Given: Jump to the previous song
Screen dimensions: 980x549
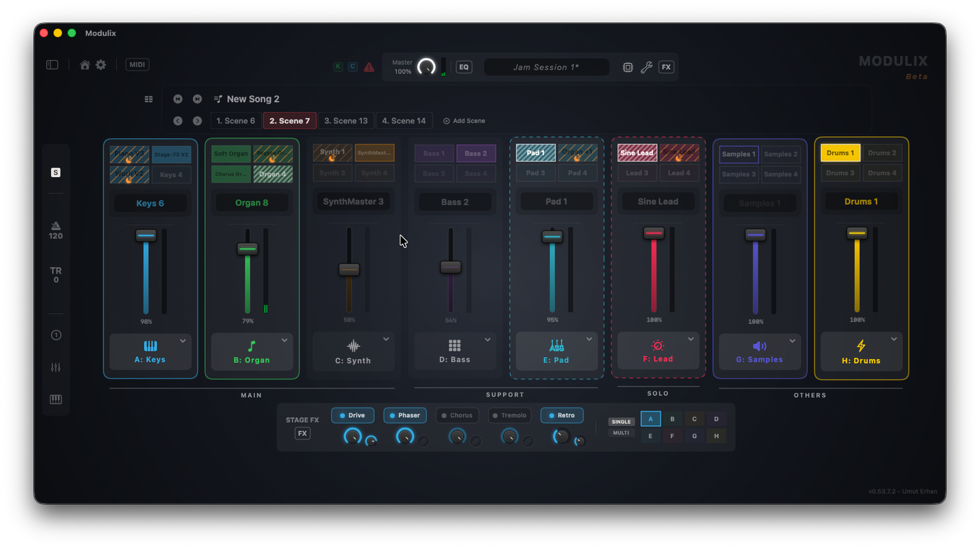Looking at the screenshot, I should (178, 99).
